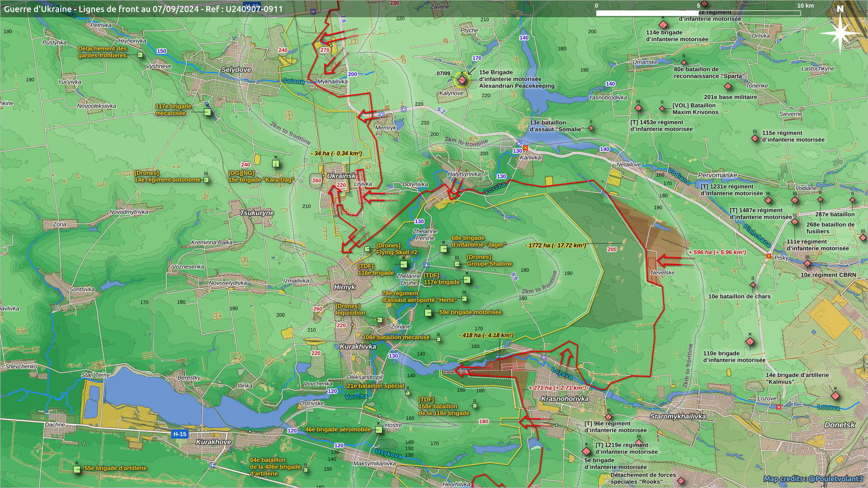Click the 55e brigade d'artillerie green marker
The image size is (868, 488).
(x=77, y=469)
